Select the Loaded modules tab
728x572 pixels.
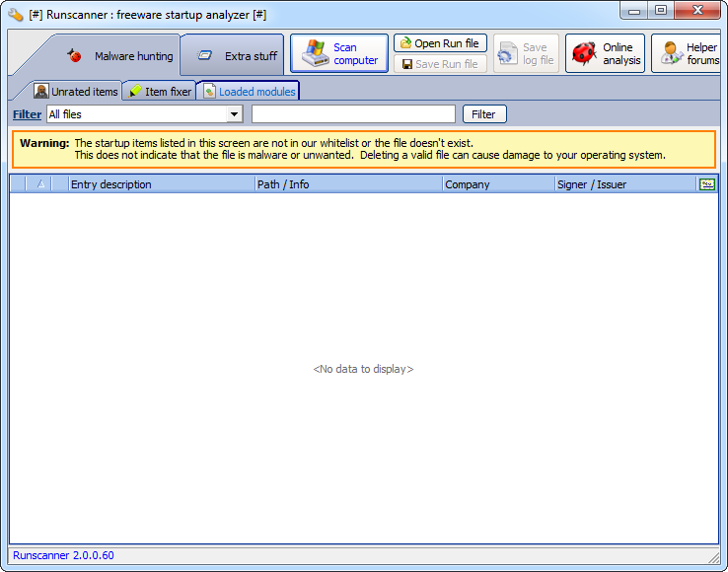[x=249, y=92]
